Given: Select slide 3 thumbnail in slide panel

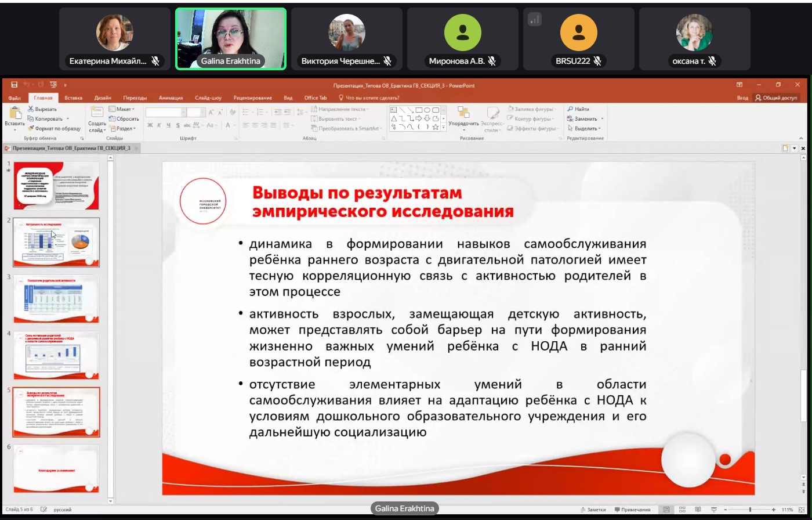Looking at the screenshot, I should click(x=56, y=299).
